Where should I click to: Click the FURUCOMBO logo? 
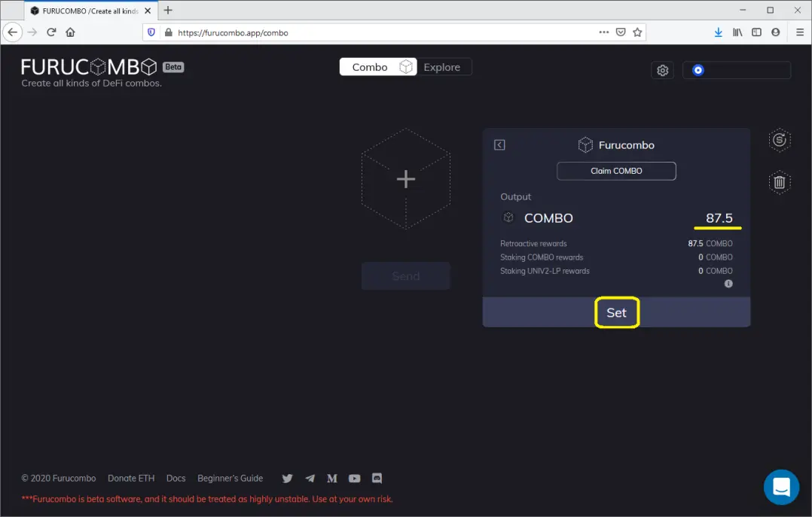click(x=89, y=67)
